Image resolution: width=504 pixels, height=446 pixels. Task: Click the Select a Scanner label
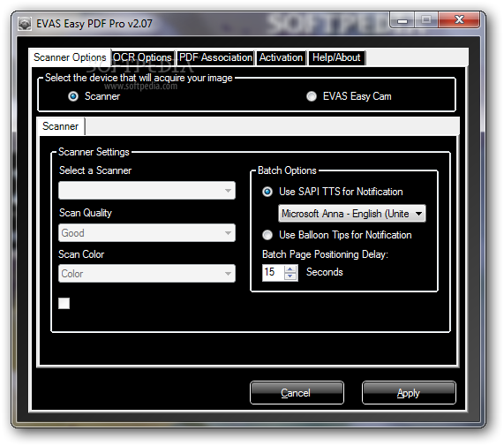(x=95, y=170)
